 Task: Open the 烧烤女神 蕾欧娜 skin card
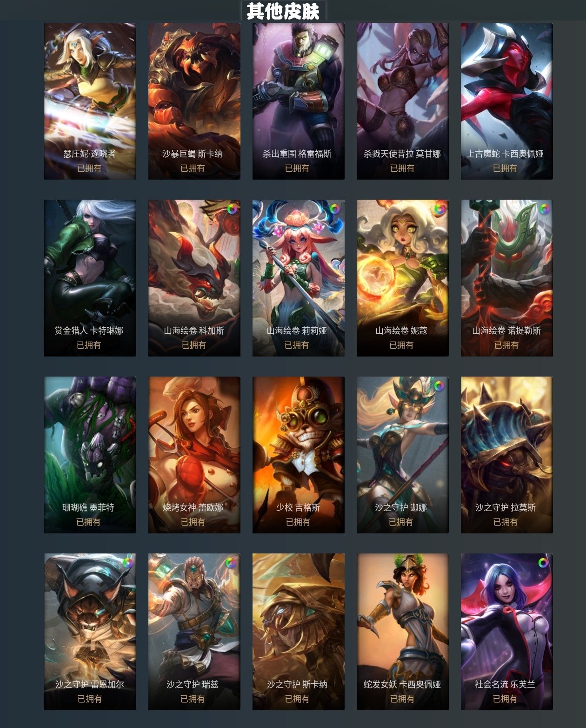point(194,455)
